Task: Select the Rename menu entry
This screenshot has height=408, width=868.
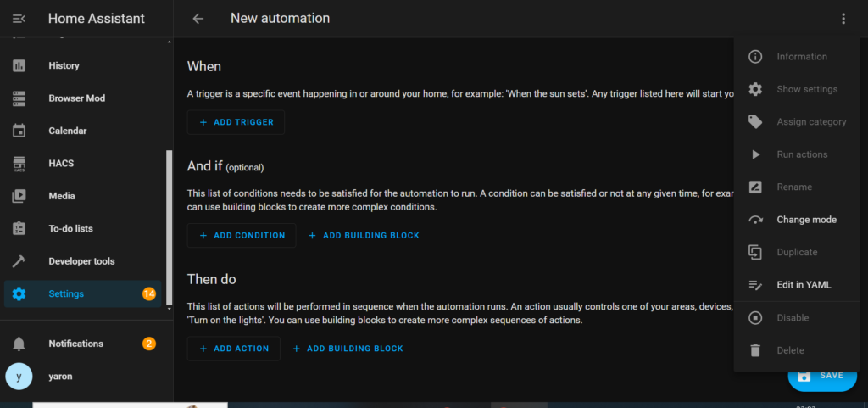Action: [x=797, y=187]
